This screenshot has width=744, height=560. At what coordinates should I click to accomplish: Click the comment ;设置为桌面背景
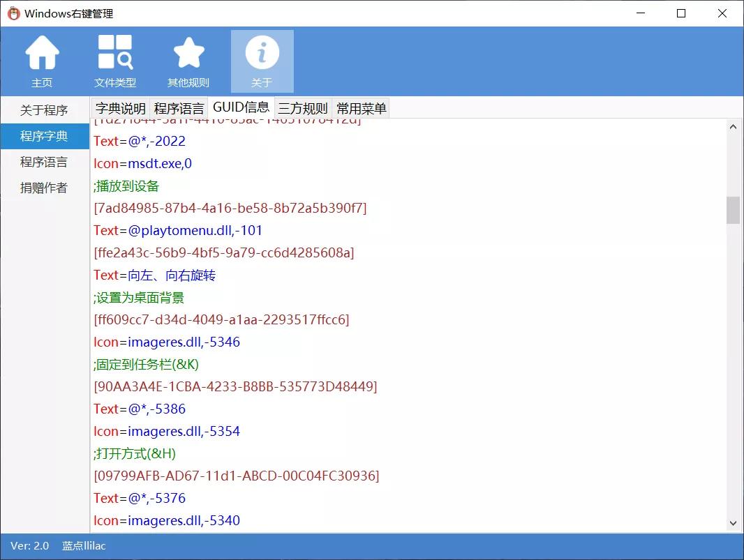[x=139, y=298]
